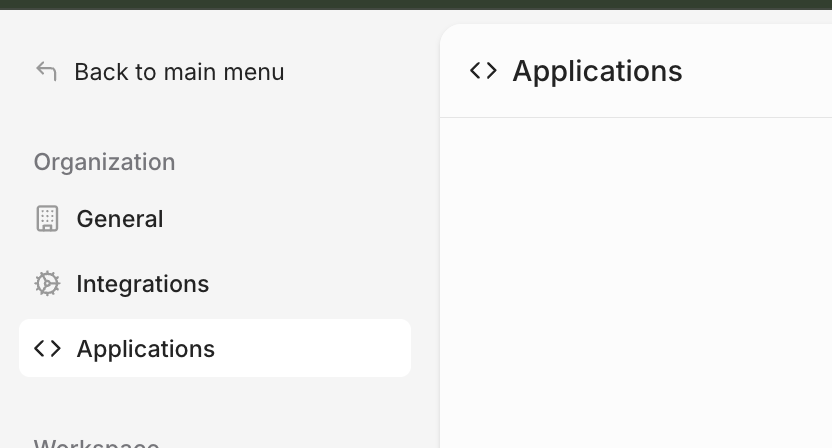832x448 pixels.
Task: Click the Applications page title
Action: point(597,71)
